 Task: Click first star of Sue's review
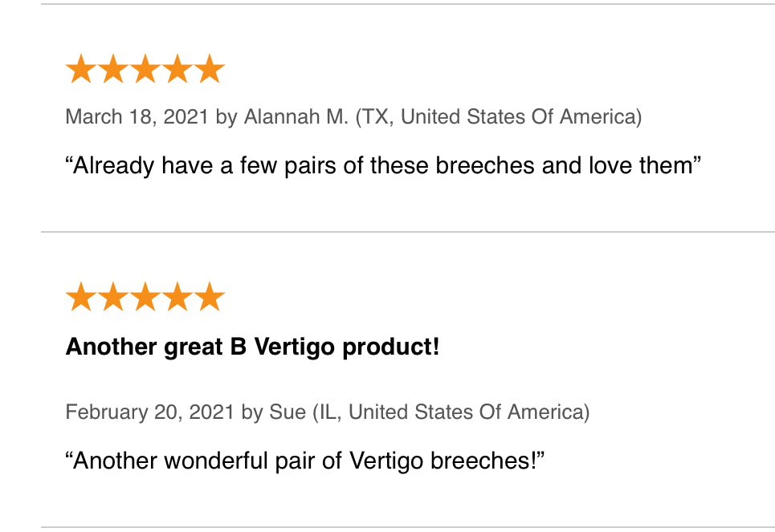point(81,297)
